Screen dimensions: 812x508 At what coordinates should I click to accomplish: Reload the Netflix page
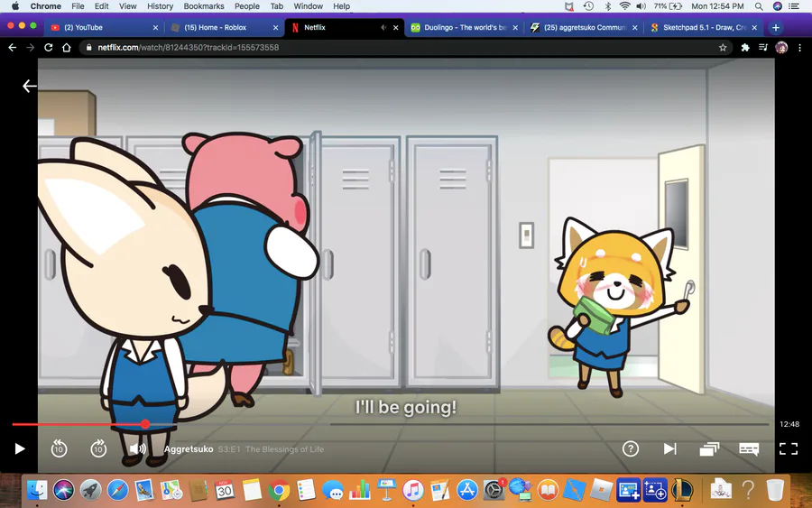click(x=48, y=47)
